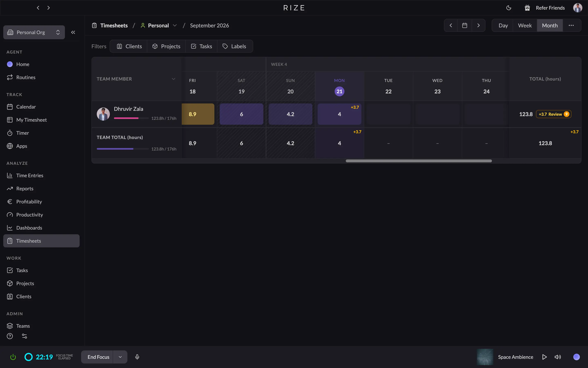Open the 8.9 hours cell for Friday 18

pos(198,114)
